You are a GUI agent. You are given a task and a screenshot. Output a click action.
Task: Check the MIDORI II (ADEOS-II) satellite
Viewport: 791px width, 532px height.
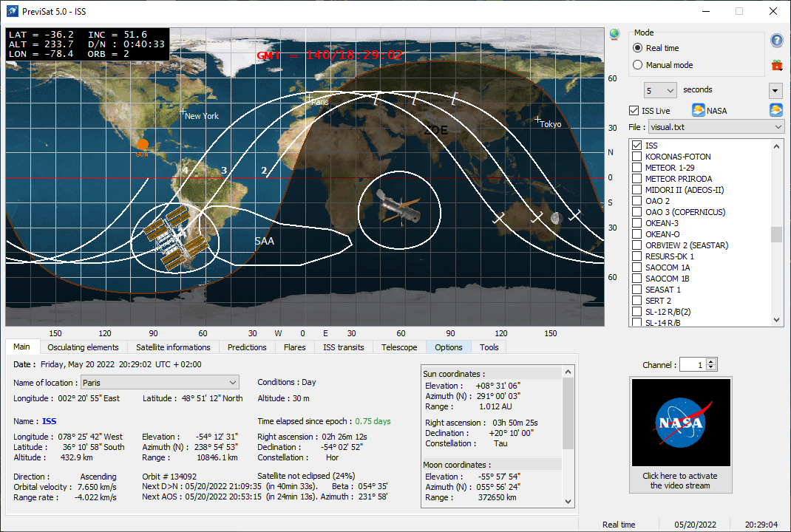636,190
